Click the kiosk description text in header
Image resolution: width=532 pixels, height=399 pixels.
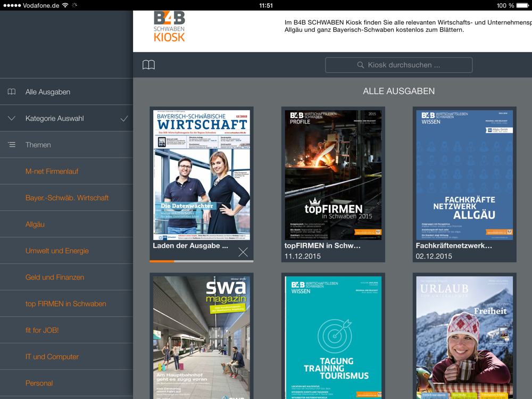(x=408, y=26)
